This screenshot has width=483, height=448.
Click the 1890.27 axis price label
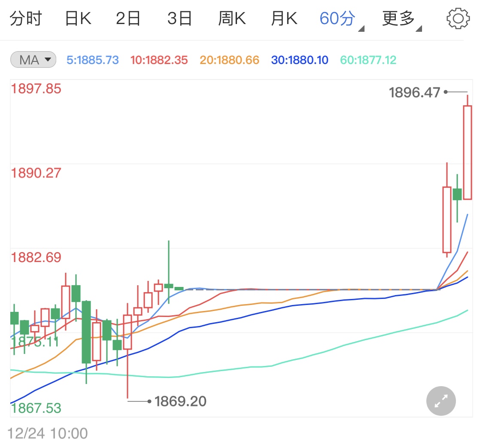(x=36, y=173)
